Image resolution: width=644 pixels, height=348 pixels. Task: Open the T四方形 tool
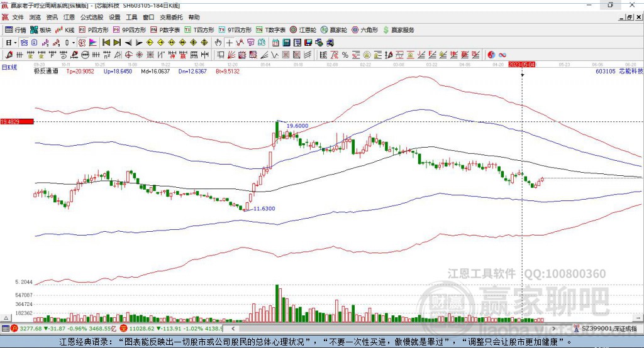click(x=199, y=30)
